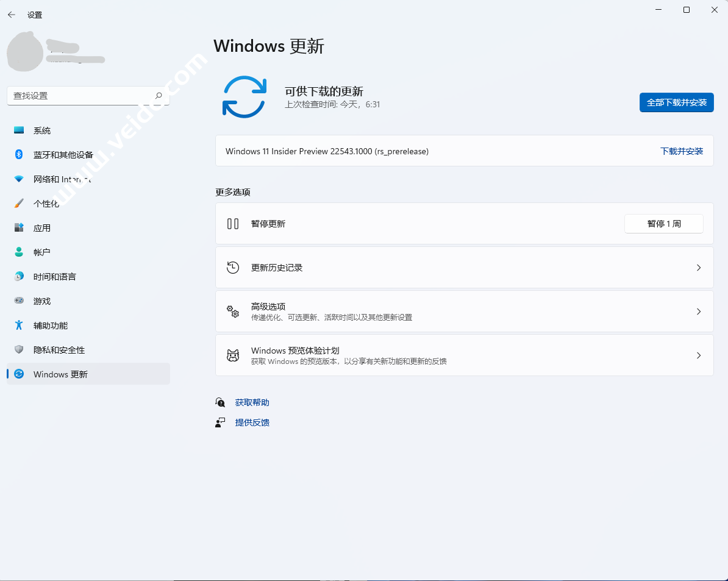Expand the 更新历史记录 row

tap(699, 267)
